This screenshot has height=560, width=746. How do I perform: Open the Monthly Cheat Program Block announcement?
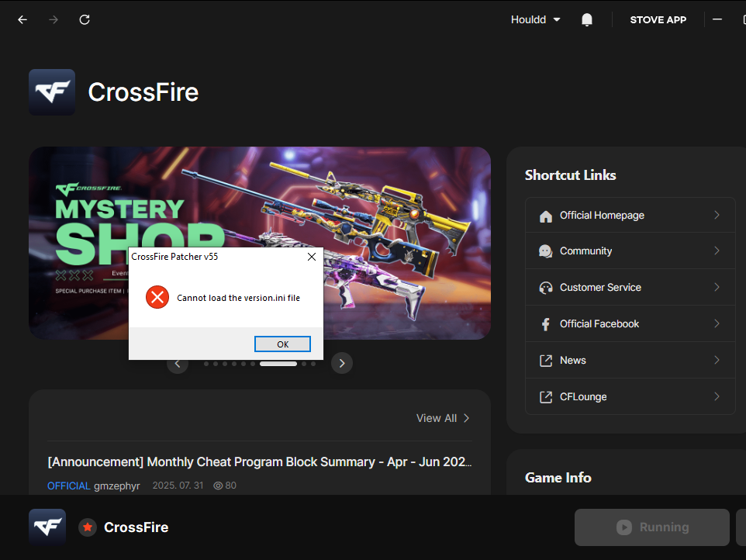260,461
